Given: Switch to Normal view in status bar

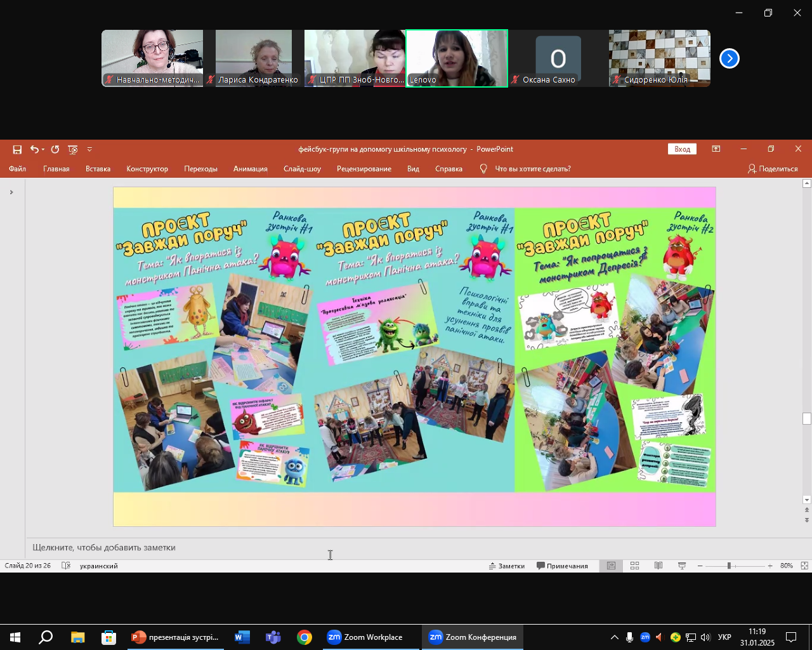Looking at the screenshot, I should pyautogui.click(x=611, y=566).
